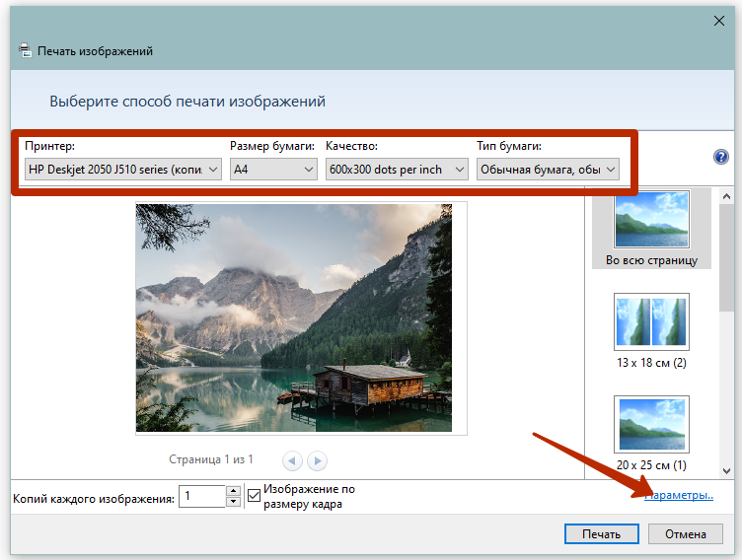Open the Качество resolution dropdown
Image resolution: width=742 pixels, height=560 pixels.
coord(397,170)
